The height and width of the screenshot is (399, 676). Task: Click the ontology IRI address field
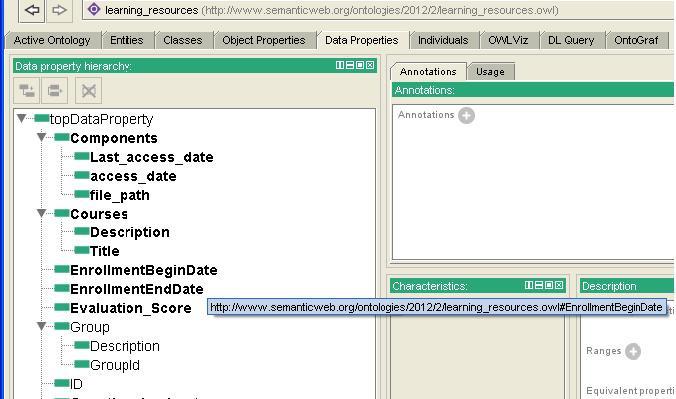click(379, 10)
